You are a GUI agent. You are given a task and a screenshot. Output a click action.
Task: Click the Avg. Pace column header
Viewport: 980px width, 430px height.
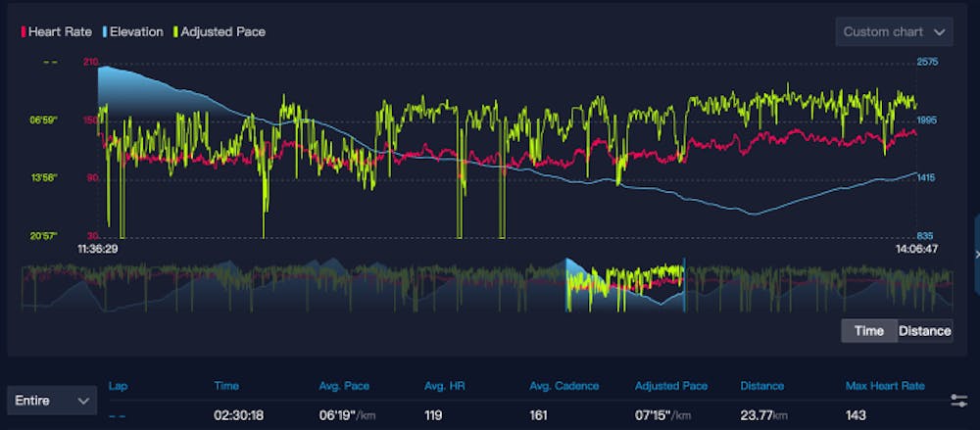click(x=343, y=386)
